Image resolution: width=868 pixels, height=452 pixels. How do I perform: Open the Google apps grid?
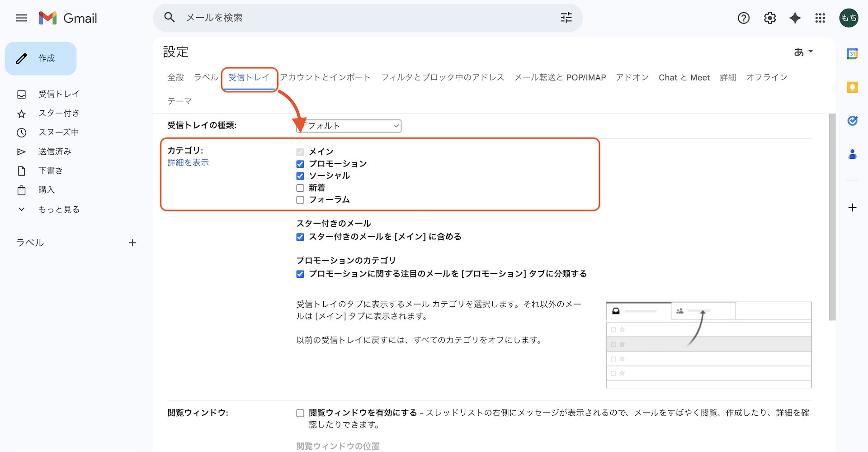[820, 18]
